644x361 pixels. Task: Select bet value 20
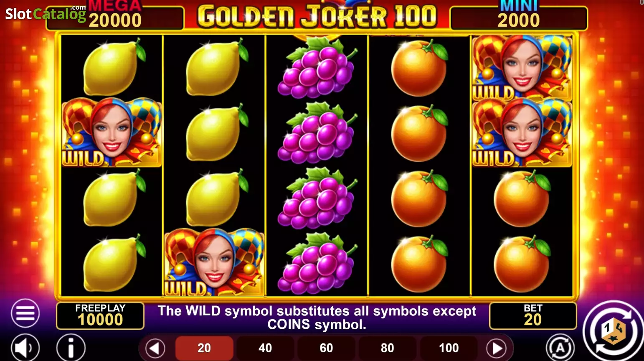[x=204, y=348]
